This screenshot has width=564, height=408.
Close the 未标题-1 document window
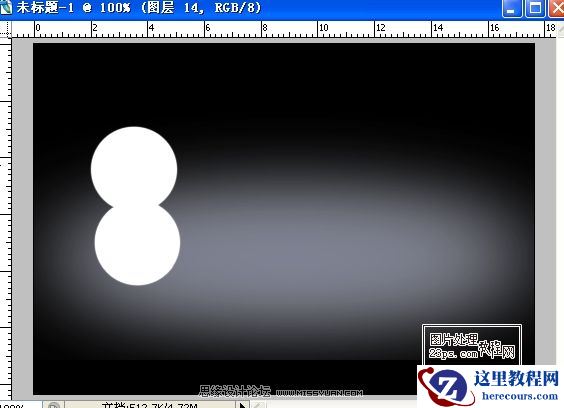556,8
